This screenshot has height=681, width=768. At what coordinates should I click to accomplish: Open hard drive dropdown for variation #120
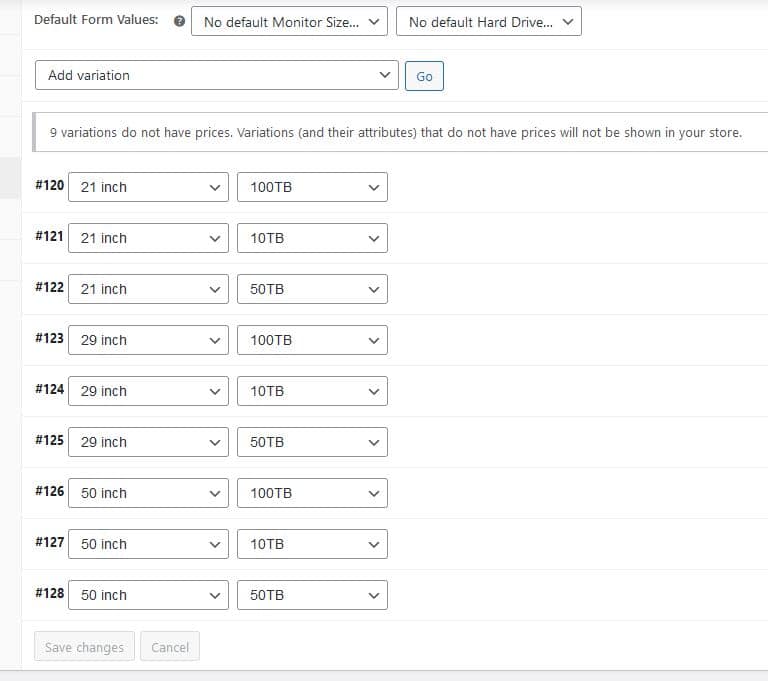pos(312,187)
